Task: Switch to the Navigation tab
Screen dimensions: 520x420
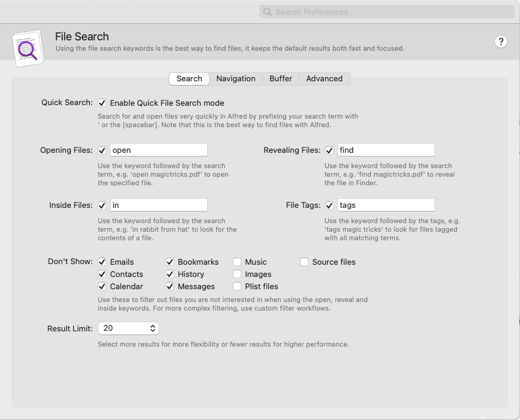Action: click(236, 79)
